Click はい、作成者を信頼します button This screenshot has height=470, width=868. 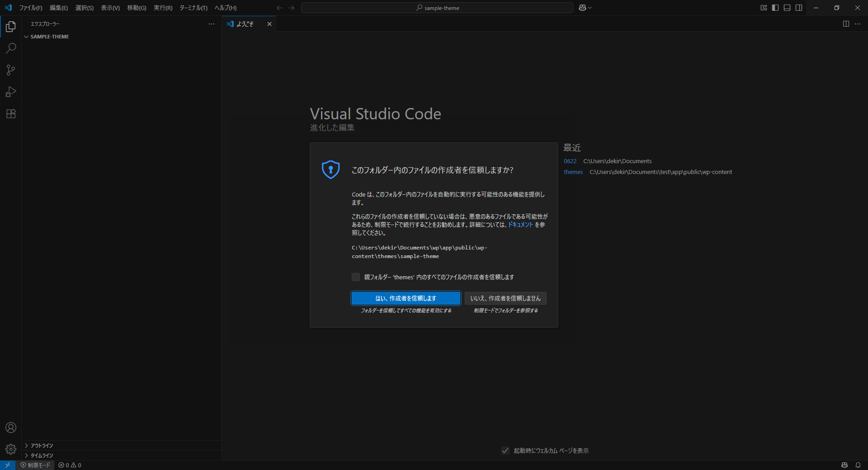click(406, 298)
